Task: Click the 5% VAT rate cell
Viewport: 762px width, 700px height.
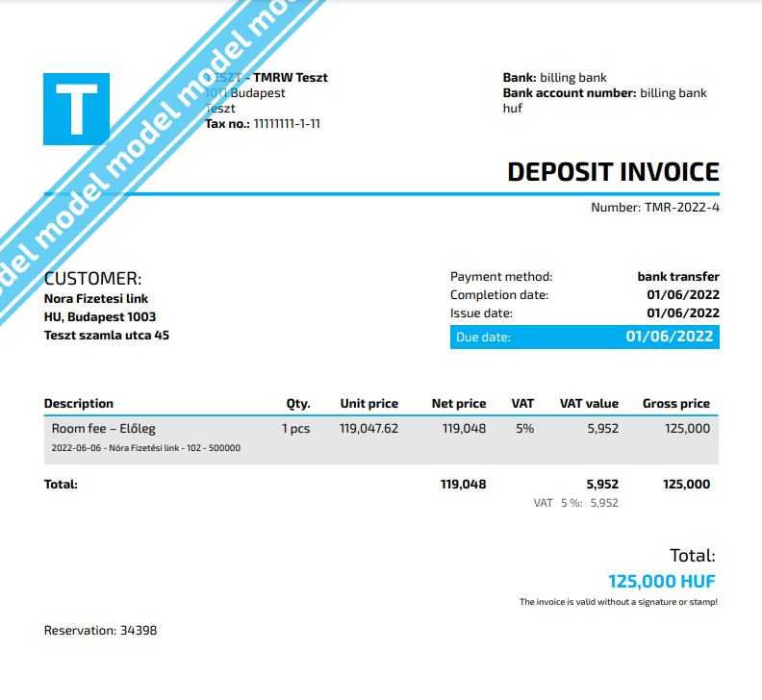Action: click(524, 429)
